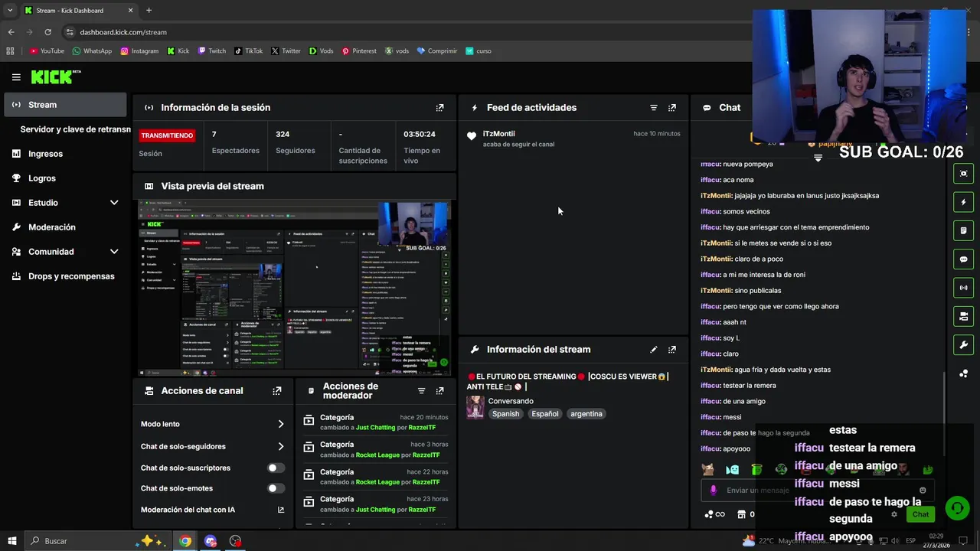Screen dimensions: 980x551
Task: Open the YouTube bookmark
Action: [47, 51]
